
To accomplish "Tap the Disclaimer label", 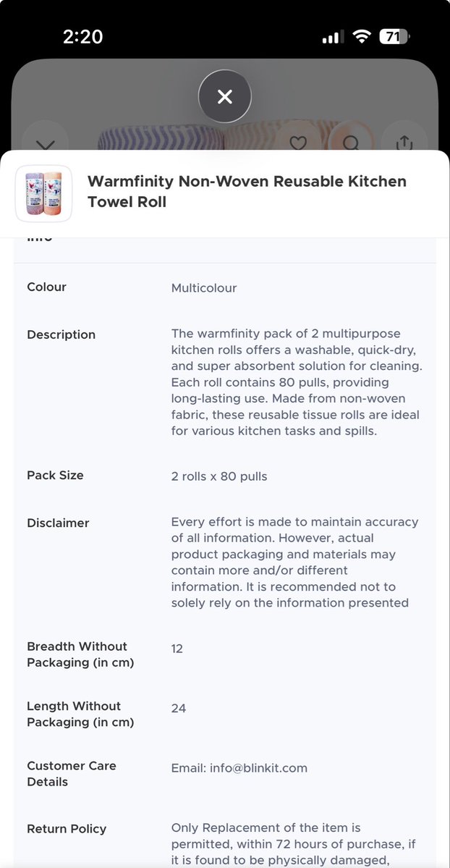I will (58, 523).
